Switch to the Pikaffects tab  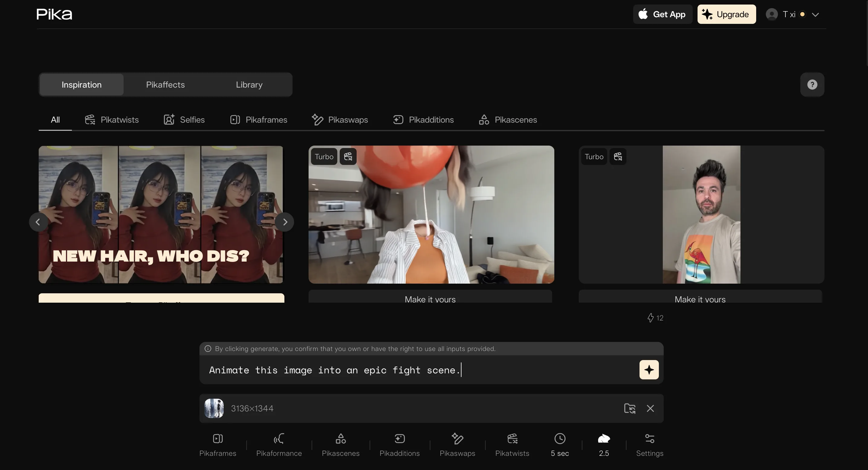pos(165,85)
